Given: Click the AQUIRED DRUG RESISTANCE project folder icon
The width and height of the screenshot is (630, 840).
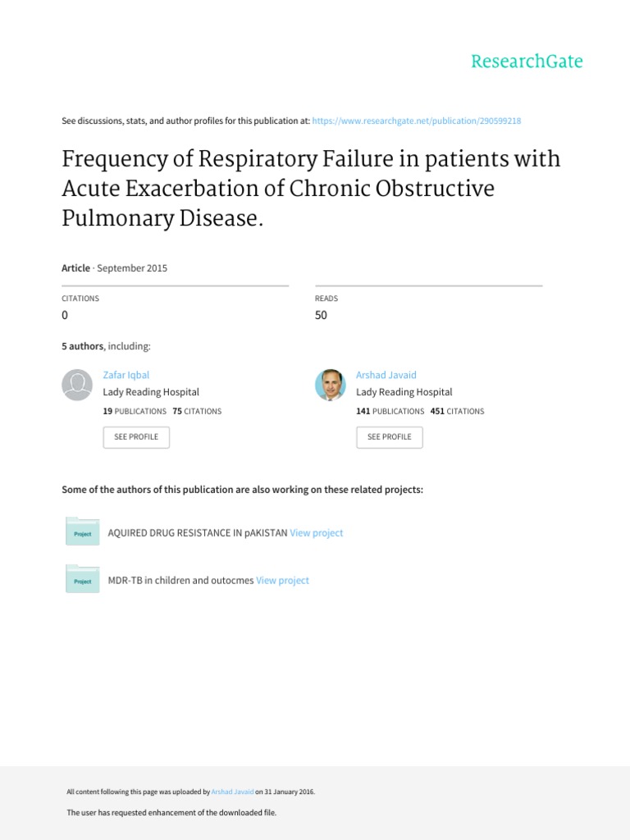Looking at the screenshot, I should [x=83, y=532].
